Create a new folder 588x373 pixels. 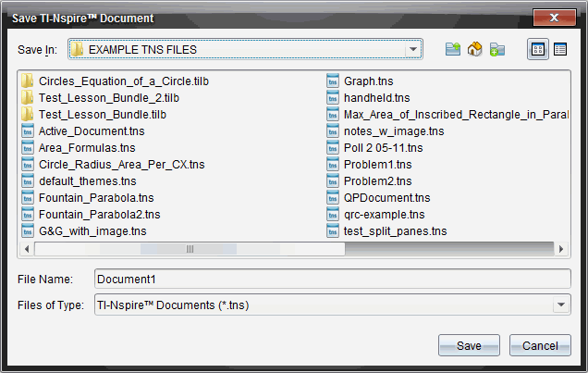pyautogui.click(x=497, y=49)
